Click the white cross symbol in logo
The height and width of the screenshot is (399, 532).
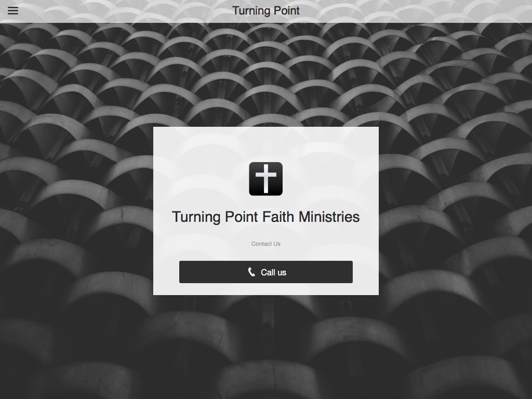[265, 179]
